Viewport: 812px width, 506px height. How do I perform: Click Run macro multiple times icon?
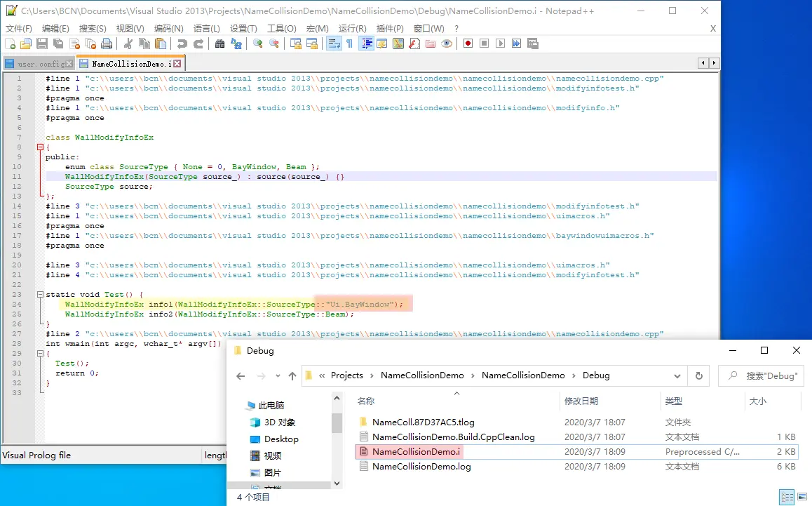click(x=516, y=44)
